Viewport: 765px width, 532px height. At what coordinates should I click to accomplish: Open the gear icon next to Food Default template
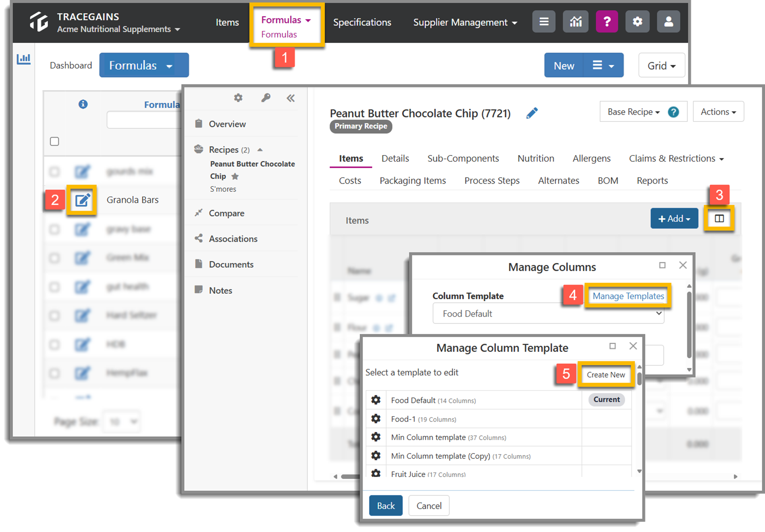coord(376,400)
